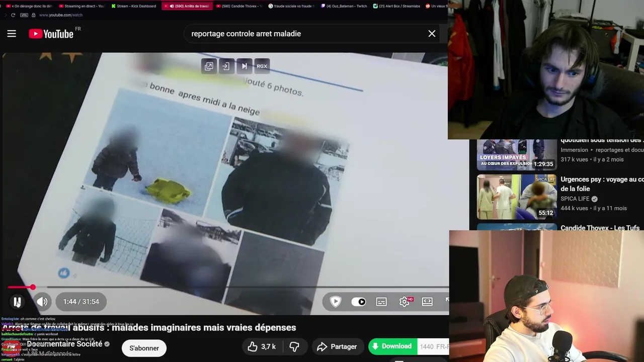Open the 'Candide Thovex - Les Tufs' suggestion
This screenshot has width=644, height=362.
[600, 228]
